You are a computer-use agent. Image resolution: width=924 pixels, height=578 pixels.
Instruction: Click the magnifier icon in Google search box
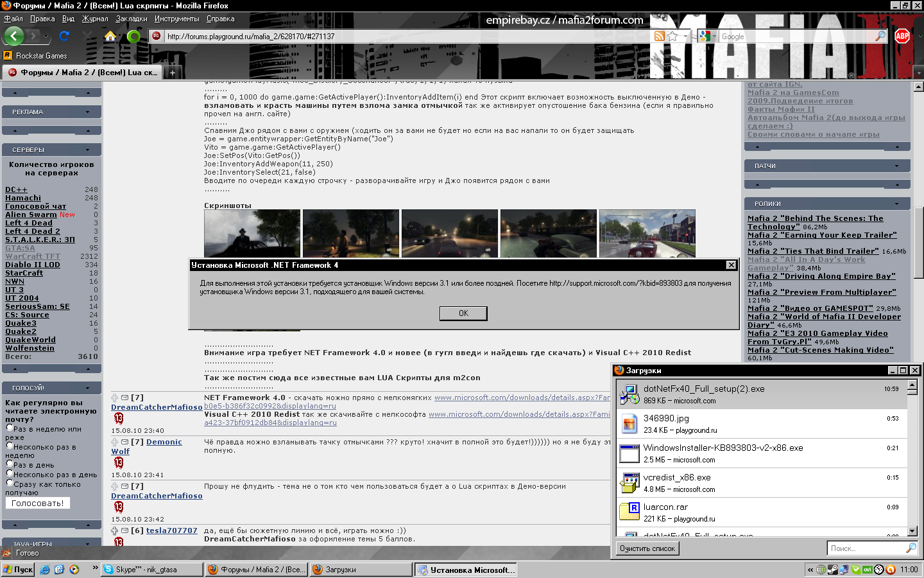tap(880, 37)
